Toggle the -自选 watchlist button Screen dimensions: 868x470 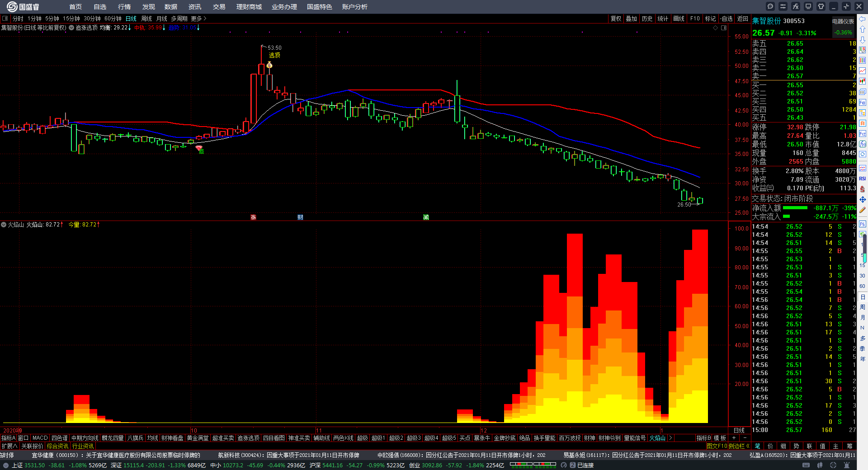pyautogui.click(x=727, y=19)
